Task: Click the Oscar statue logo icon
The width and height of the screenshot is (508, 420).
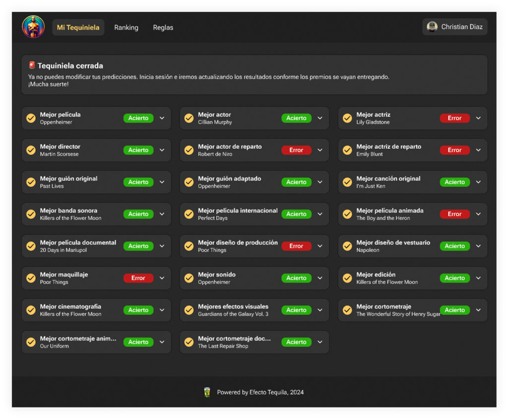Action: click(x=33, y=27)
